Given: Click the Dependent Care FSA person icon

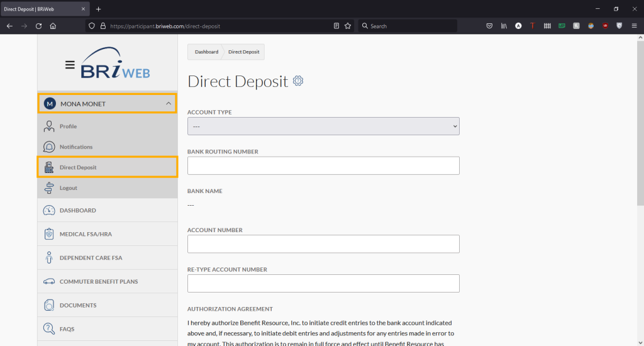Looking at the screenshot, I should pyautogui.click(x=49, y=258).
